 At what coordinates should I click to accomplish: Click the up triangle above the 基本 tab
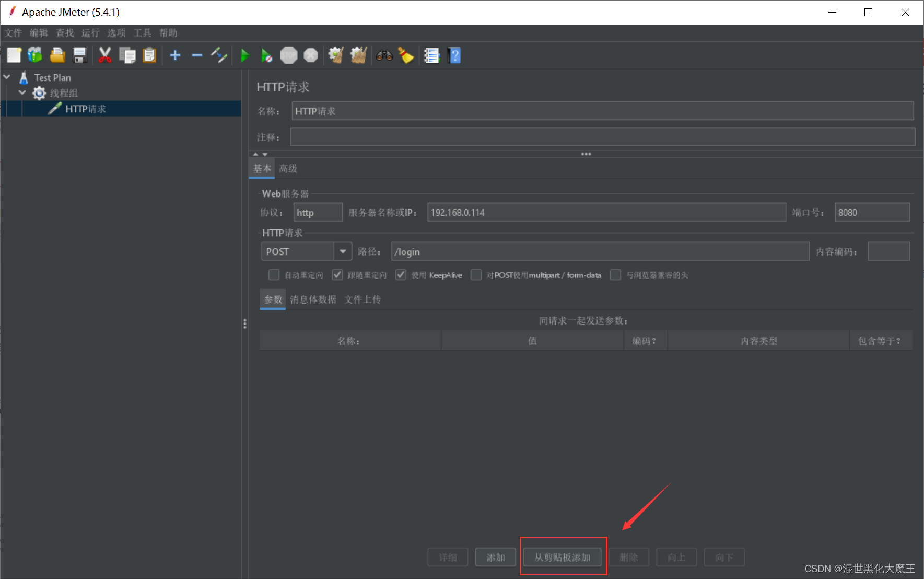tap(255, 154)
